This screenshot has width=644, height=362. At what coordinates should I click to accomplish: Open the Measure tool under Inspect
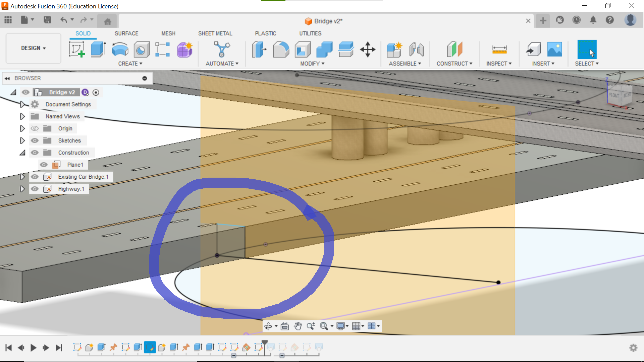tap(499, 50)
